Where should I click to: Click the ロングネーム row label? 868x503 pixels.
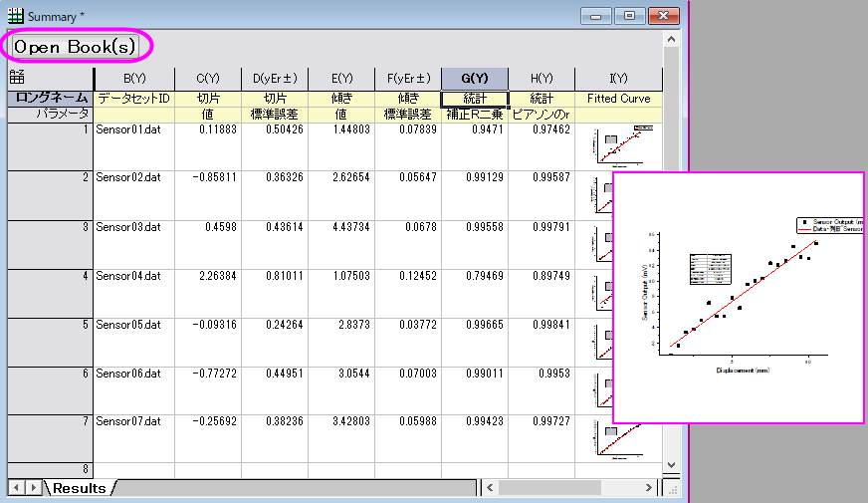point(51,98)
